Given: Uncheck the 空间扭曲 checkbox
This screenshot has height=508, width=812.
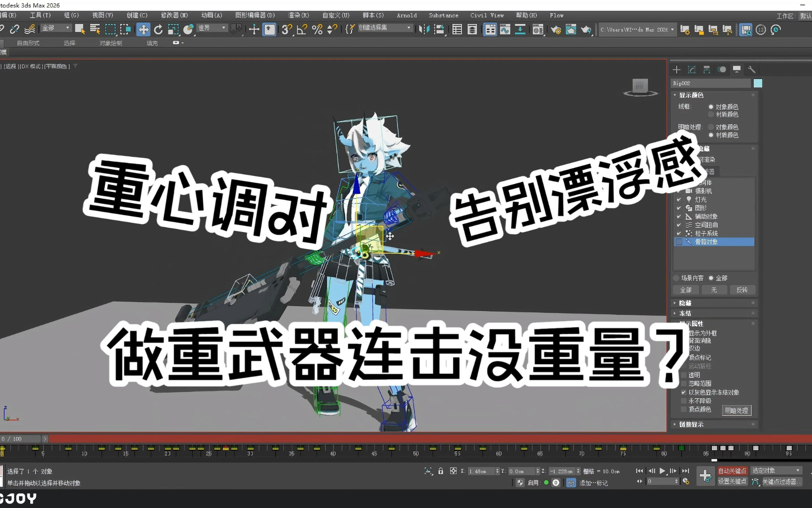Looking at the screenshot, I should tap(679, 225).
